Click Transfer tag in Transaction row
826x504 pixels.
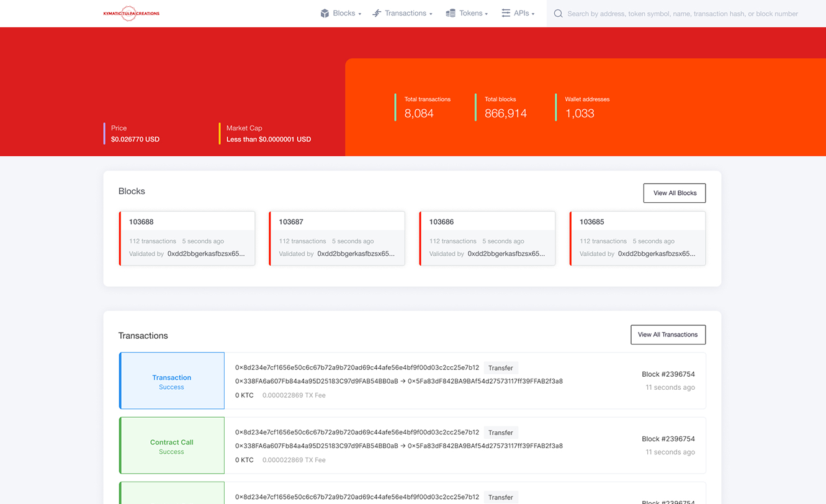point(501,368)
